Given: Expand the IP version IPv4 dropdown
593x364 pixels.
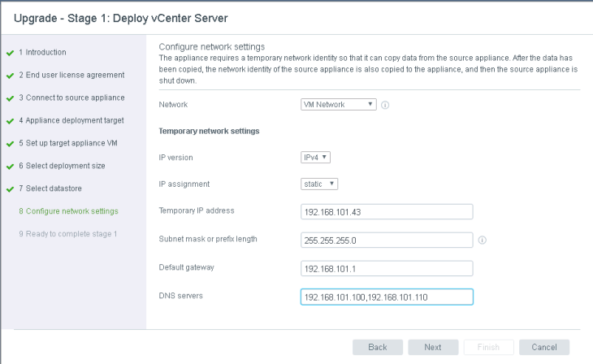Looking at the screenshot, I should coord(315,158).
